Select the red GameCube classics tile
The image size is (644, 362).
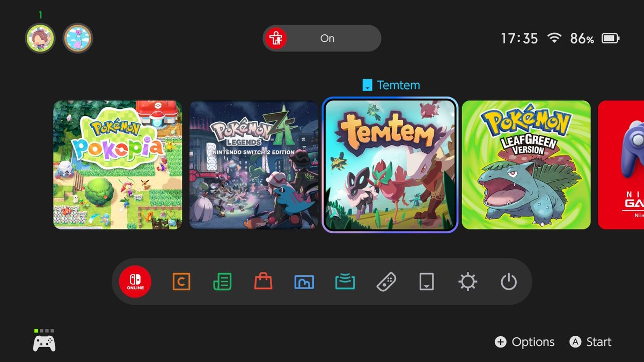(621, 165)
